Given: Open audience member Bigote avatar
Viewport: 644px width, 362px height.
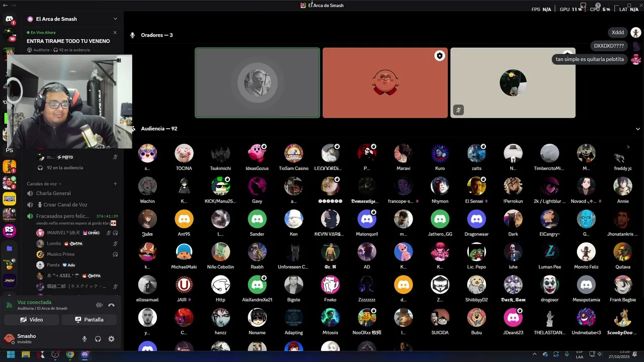Looking at the screenshot, I should [x=294, y=285].
